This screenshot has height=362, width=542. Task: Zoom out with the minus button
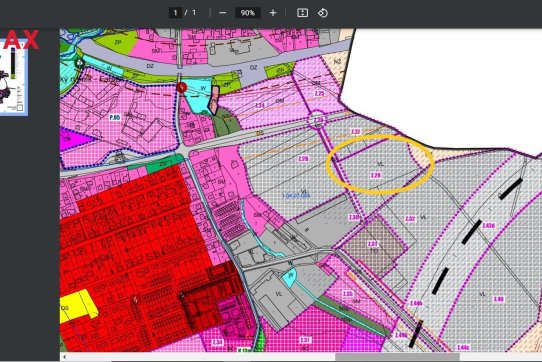[223, 13]
